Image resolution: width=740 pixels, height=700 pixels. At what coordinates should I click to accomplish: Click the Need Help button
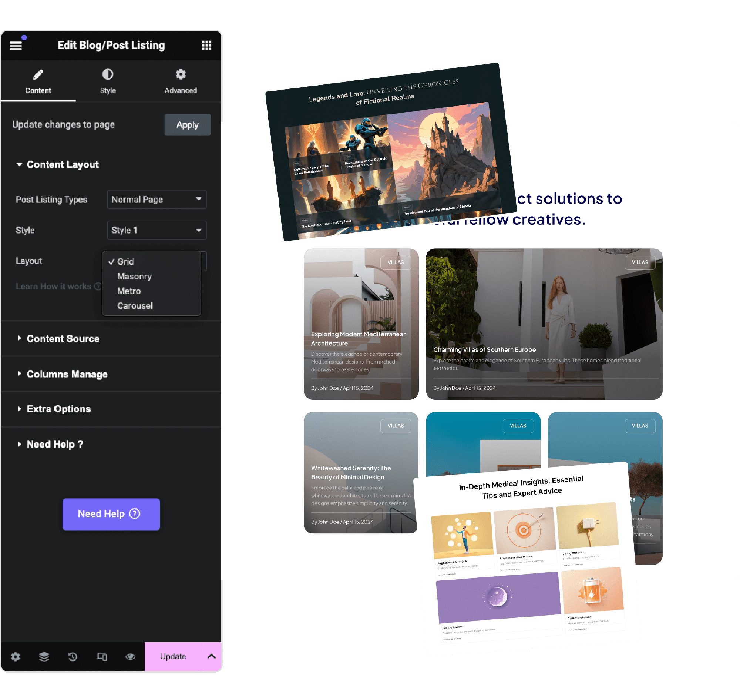click(x=110, y=514)
